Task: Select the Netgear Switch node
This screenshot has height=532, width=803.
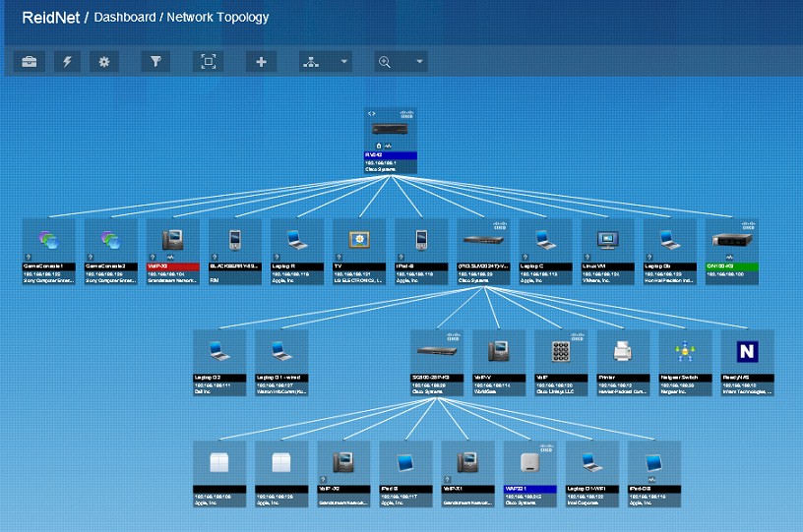Action: 685,363
